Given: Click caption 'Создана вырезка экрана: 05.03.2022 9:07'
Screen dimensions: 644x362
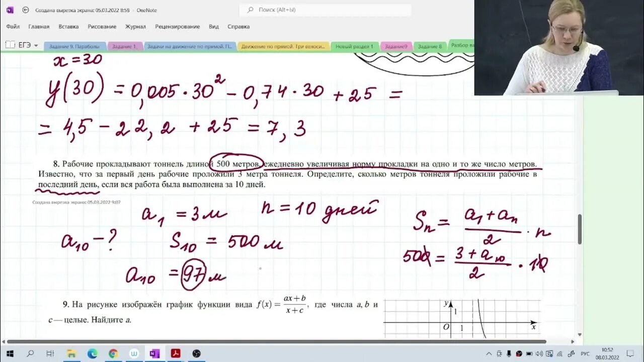Looking at the screenshot, I should click(76, 202).
